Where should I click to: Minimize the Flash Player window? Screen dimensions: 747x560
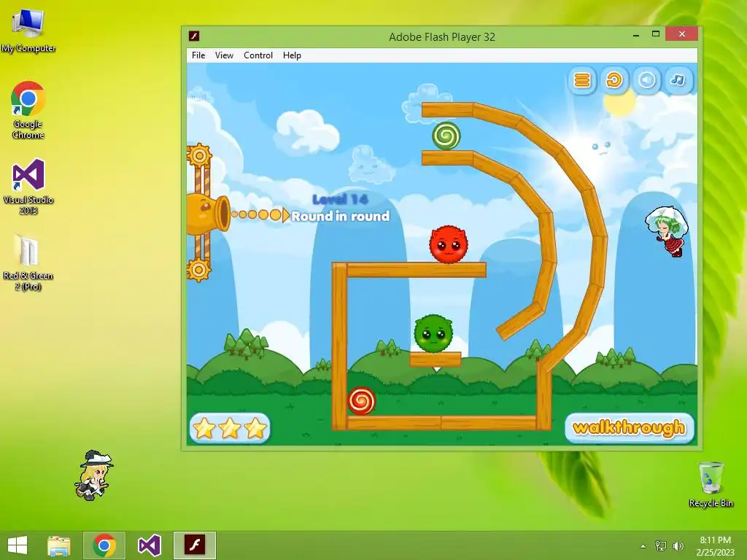(636, 35)
